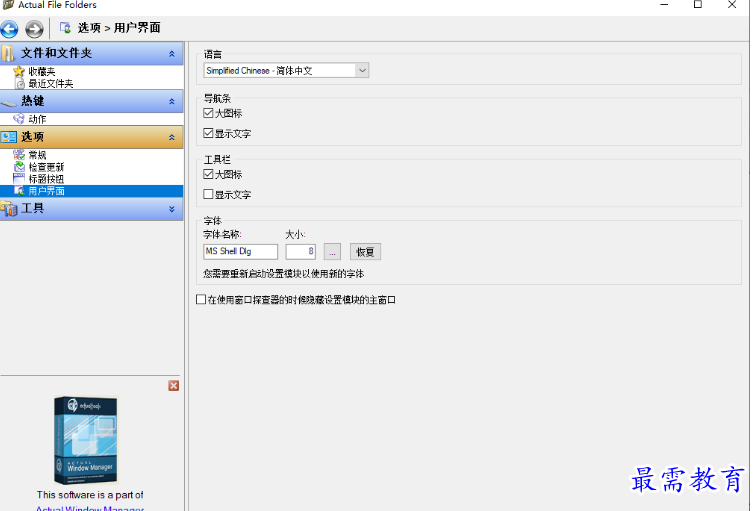Click the icon beside 检查更新
753x511 pixels.
19,167
